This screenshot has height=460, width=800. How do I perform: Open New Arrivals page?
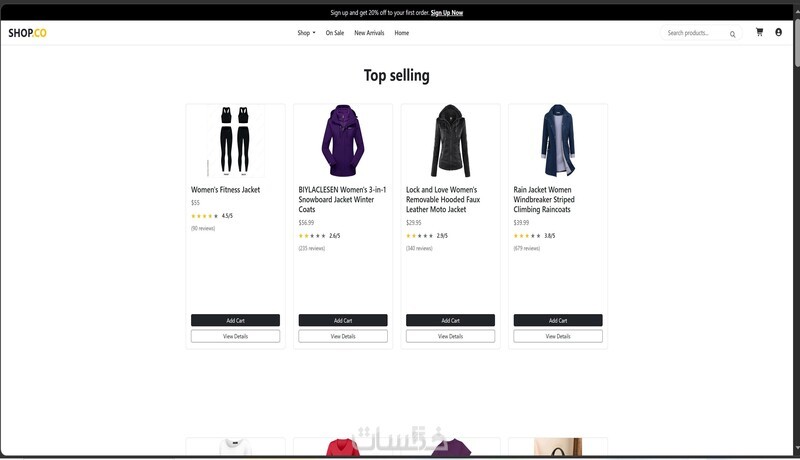point(369,33)
